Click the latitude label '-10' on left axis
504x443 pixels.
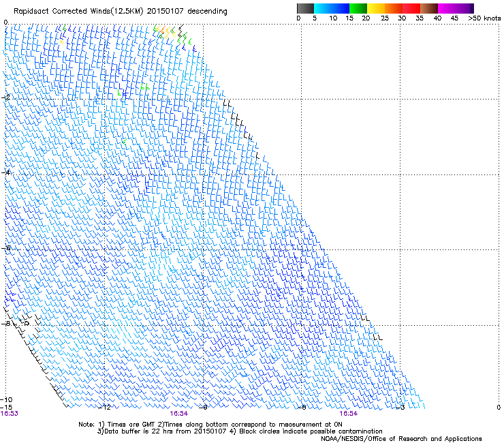pyautogui.click(x=6, y=399)
